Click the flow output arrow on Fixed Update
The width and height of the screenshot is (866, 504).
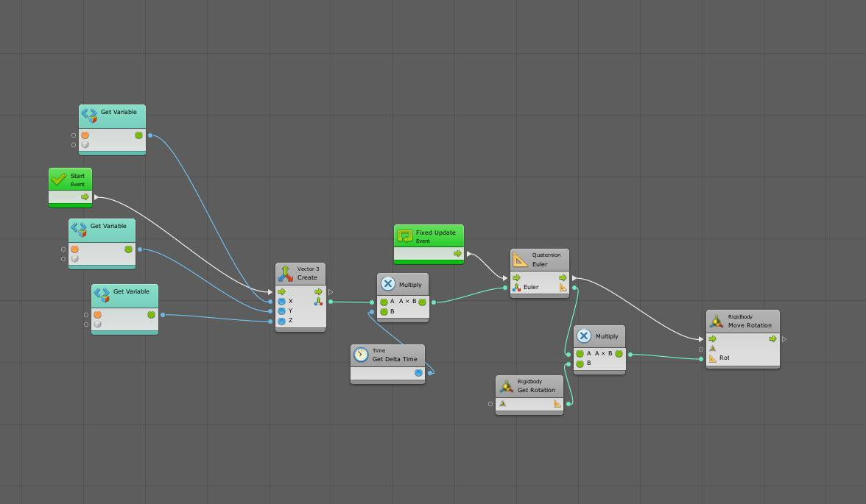457,254
